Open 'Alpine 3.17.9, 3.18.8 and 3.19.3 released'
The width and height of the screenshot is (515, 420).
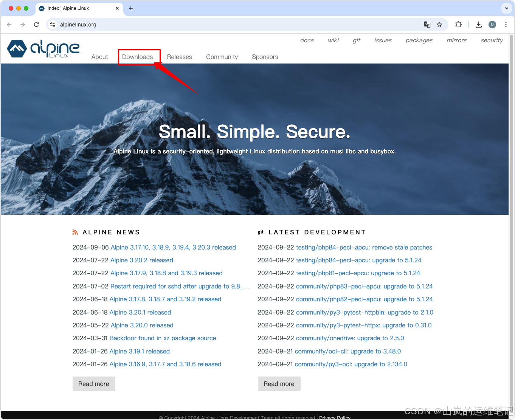click(166, 273)
